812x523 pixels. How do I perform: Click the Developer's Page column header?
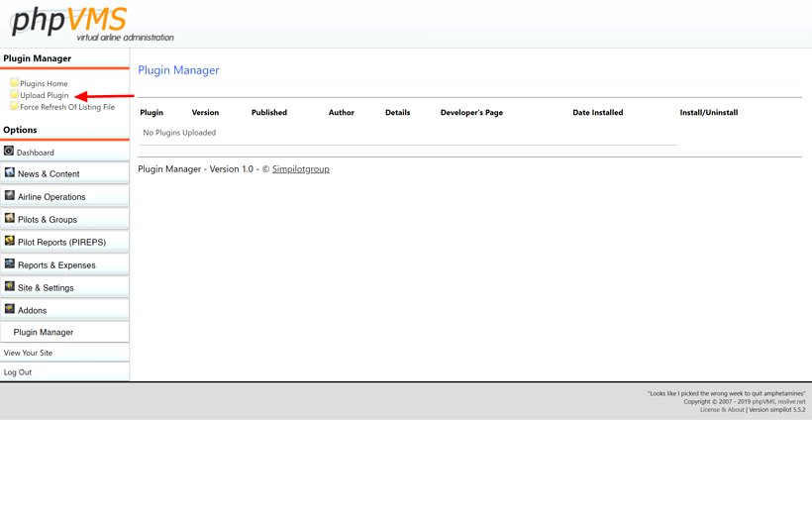471,112
